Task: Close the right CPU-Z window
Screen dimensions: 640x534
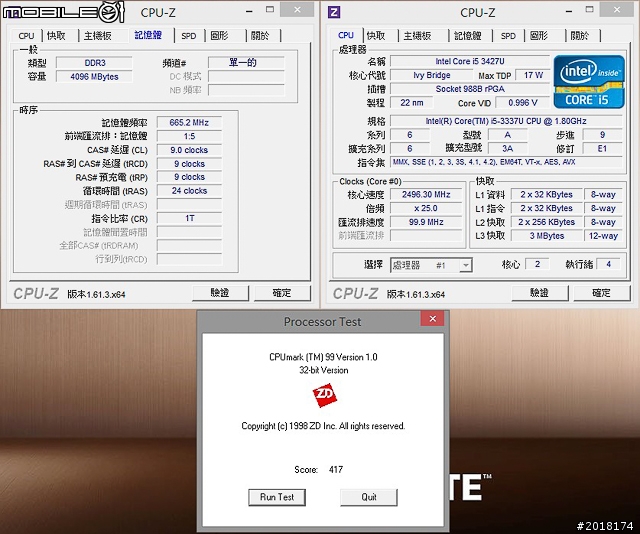Action: (x=617, y=9)
